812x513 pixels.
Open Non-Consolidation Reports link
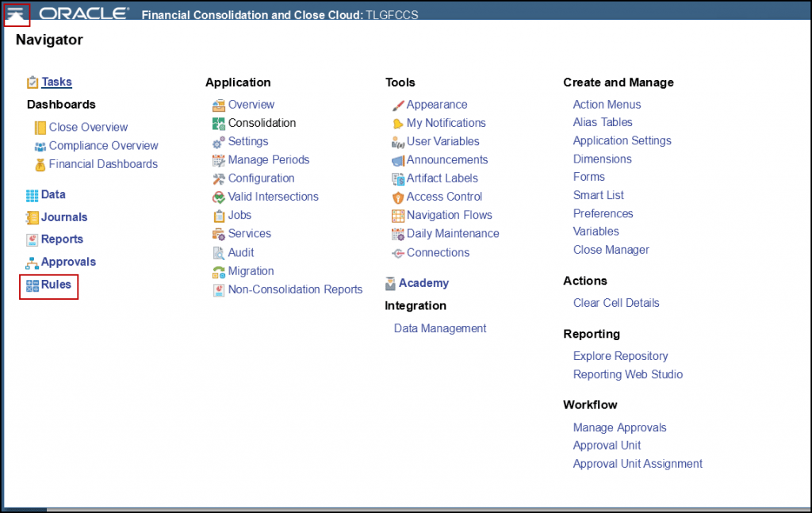click(295, 289)
